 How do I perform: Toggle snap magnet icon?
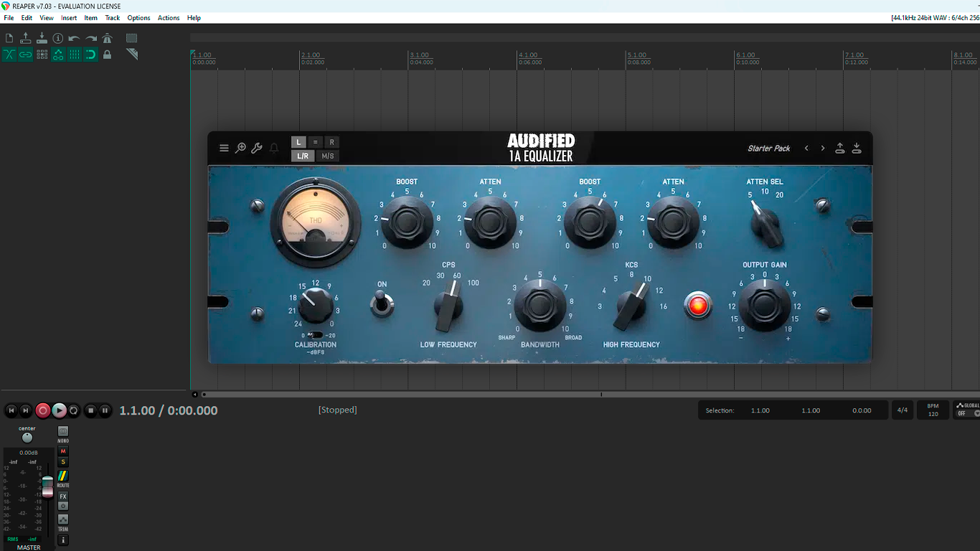91,55
